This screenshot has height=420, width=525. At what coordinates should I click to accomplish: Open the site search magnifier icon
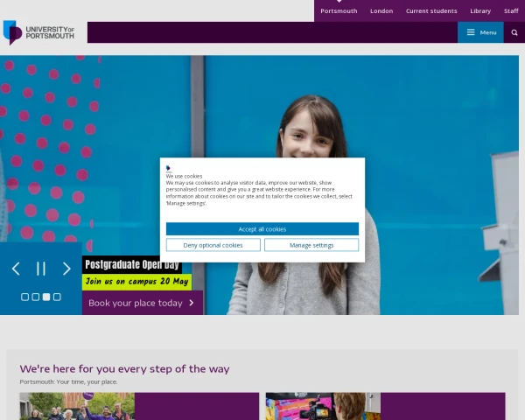pyautogui.click(x=514, y=32)
